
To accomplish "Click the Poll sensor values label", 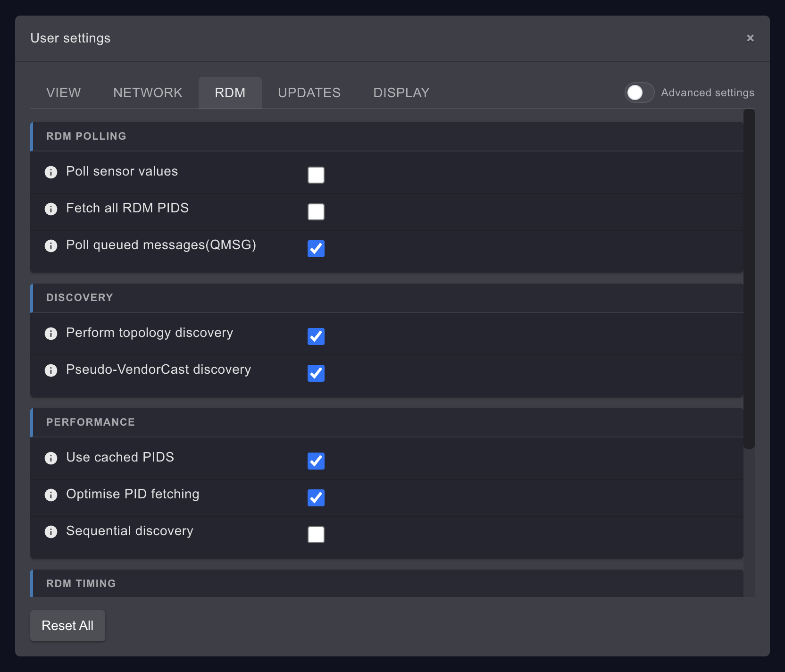I will point(122,171).
